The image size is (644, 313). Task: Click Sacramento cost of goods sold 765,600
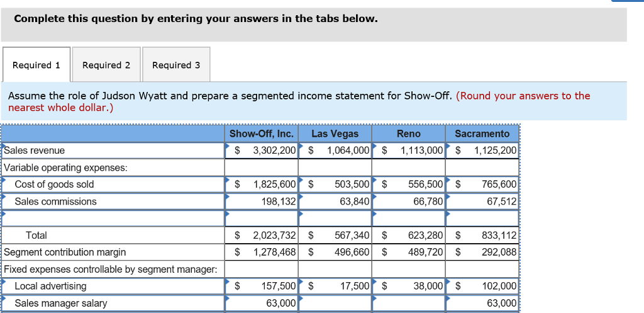coord(482,185)
